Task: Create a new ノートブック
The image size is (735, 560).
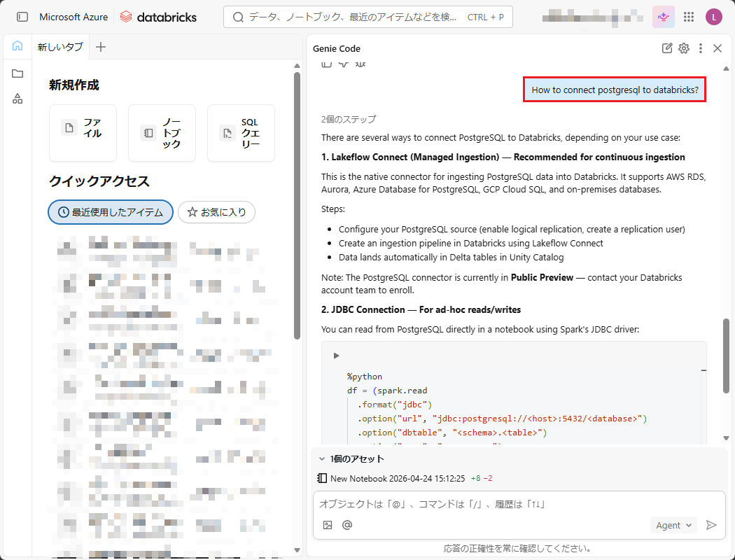Action: [162, 133]
